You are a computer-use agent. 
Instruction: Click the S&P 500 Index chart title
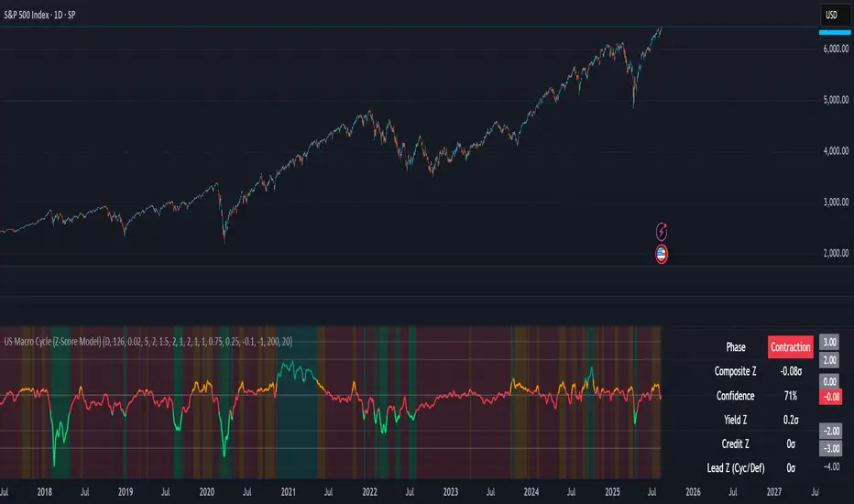tap(39, 16)
